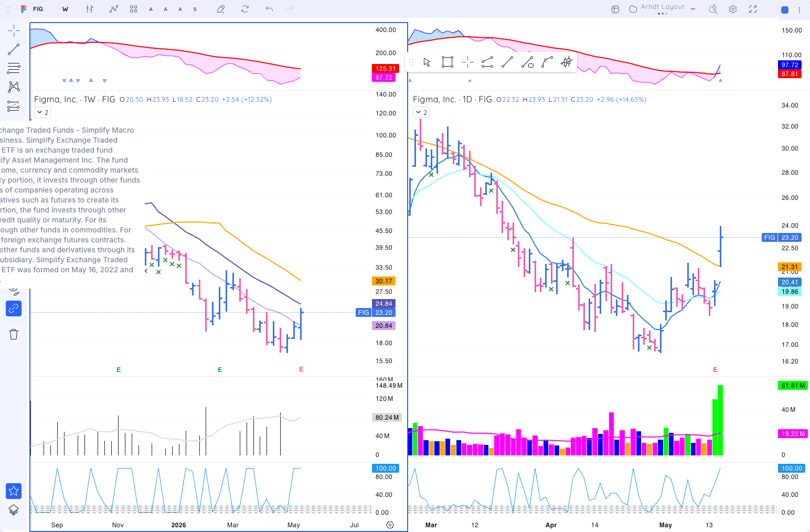
Task: Open the indicator templates grid
Action: [x=134, y=9]
